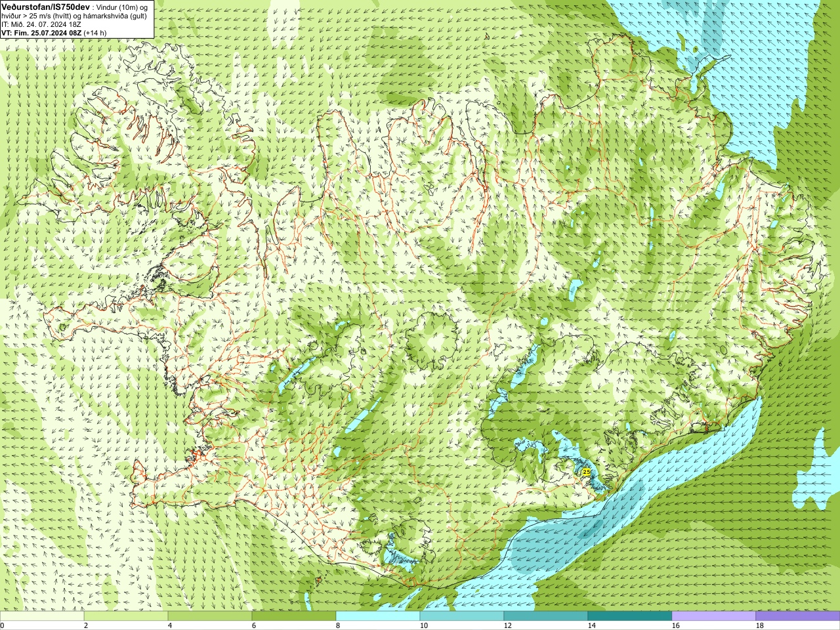Select the 12–14 m/s teal legend swatch
Image resolution: width=840 pixels, height=630 pixels.
(546, 616)
